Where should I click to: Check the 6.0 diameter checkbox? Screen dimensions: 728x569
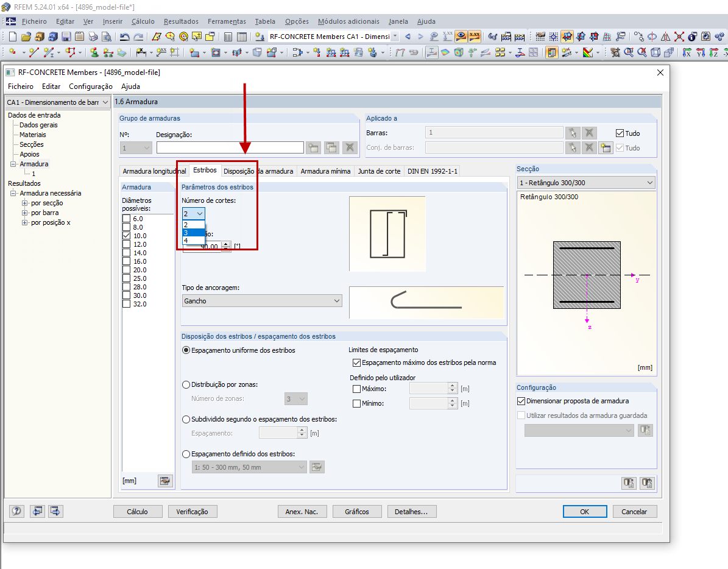(126, 219)
